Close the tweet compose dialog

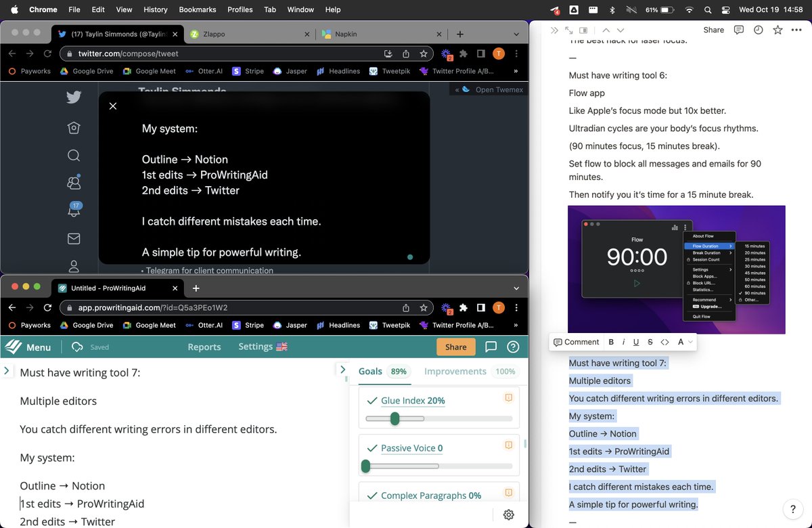pos(113,106)
